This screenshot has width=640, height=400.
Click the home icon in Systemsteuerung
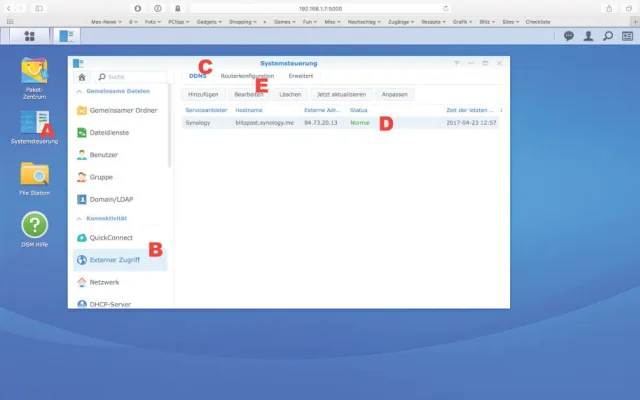(82, 76)
